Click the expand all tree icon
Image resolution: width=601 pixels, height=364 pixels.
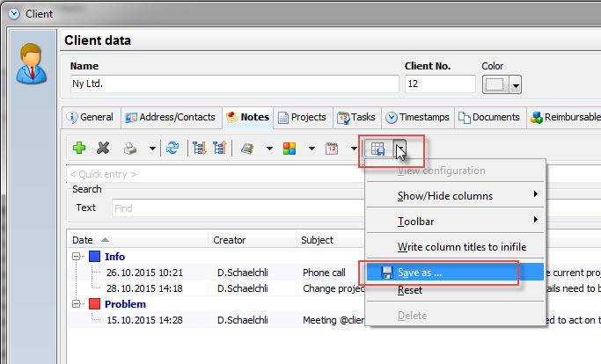point(198,149)
